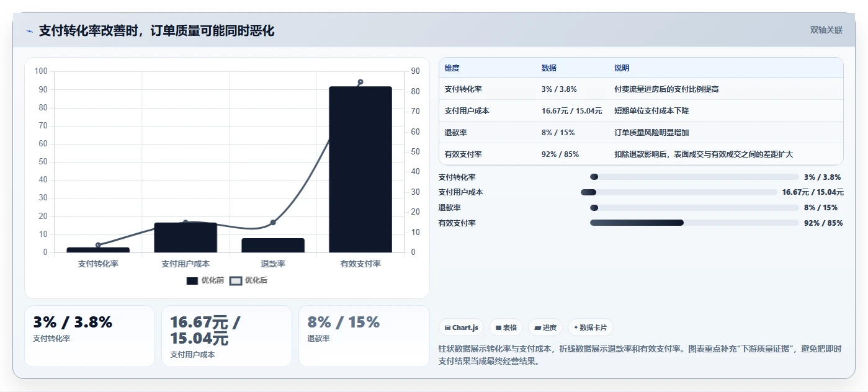This screenshot has width=868, height=392.
Task: Open the 3% / 3.8% 支付转化率 data card
Action: tap(89, 336)
